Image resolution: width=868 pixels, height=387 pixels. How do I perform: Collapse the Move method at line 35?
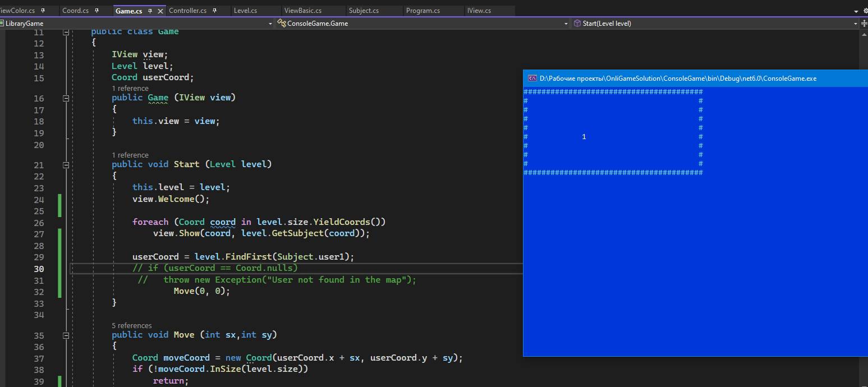coord(66,335)
